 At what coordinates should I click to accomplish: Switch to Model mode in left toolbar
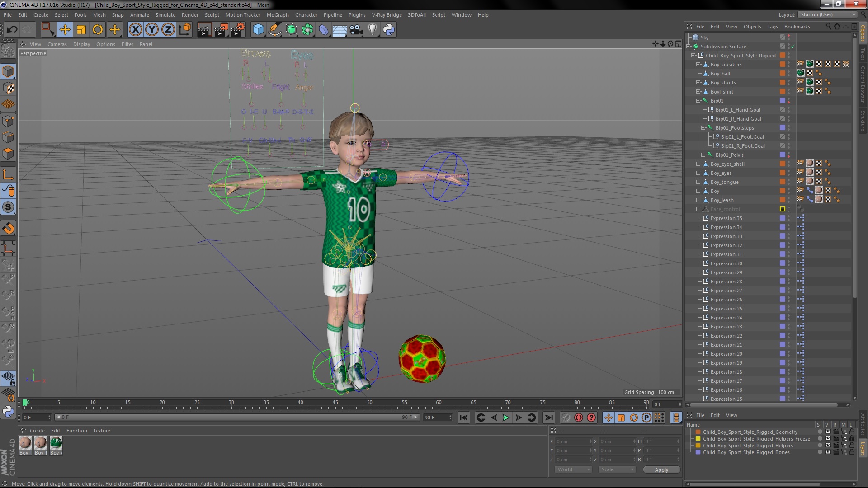(x=8, y=71)
